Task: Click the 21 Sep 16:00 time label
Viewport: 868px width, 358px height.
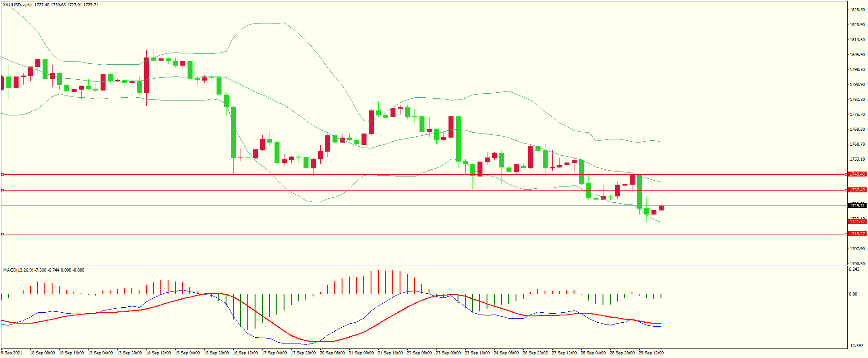Action: pos(390,353)
